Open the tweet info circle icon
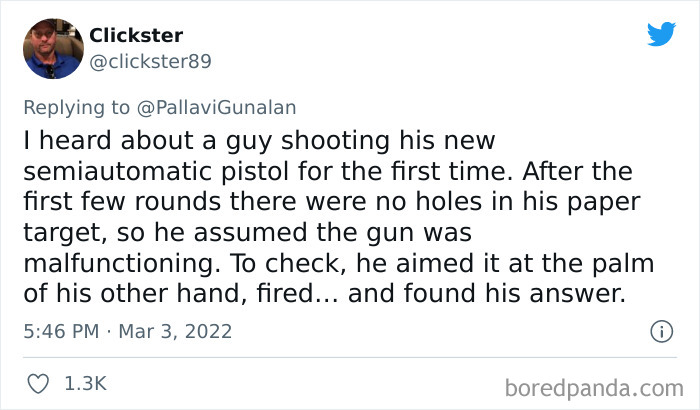The image size is (700, 410). point(660,330)
